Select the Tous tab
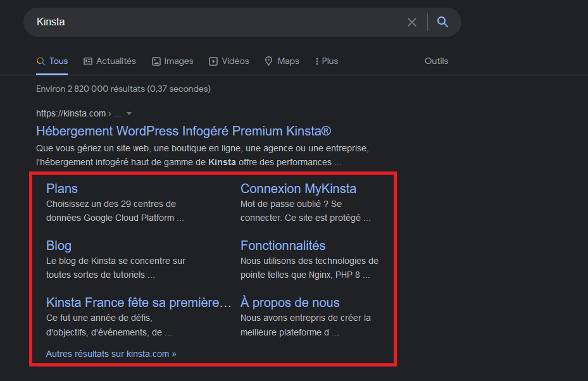 [52, 61]
